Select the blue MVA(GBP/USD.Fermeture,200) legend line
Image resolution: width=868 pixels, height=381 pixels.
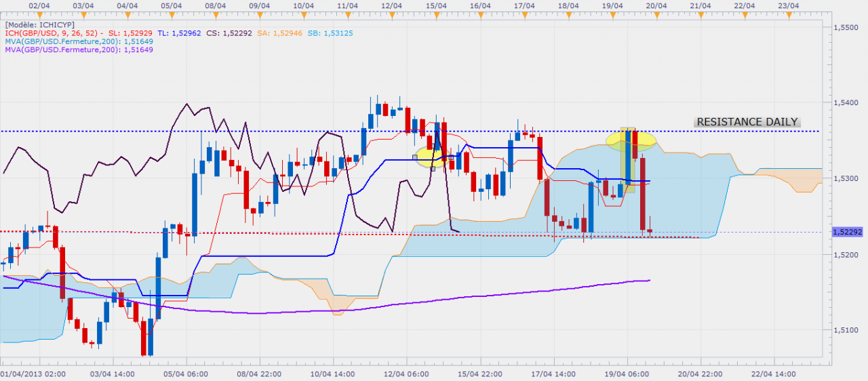click(79, 41)
